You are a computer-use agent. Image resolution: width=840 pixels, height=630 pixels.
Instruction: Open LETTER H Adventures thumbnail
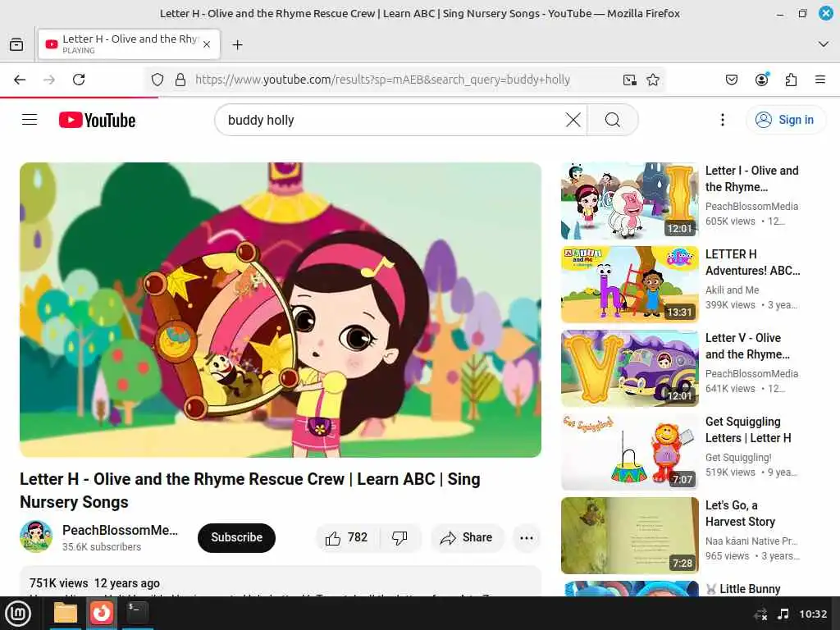(629, 285)
